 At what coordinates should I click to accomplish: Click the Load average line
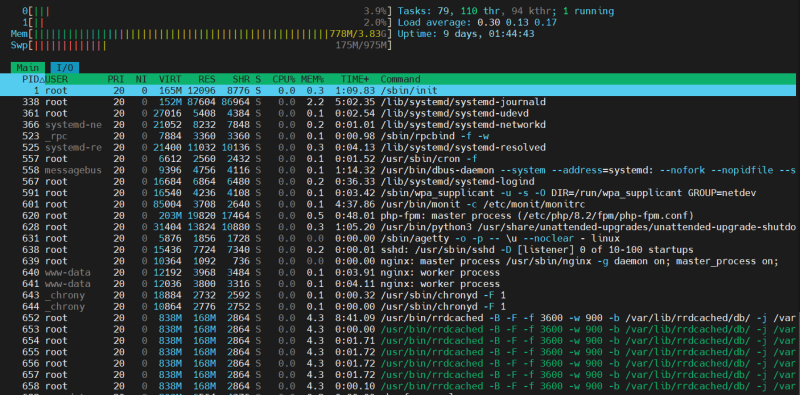[x=477, y=22]
